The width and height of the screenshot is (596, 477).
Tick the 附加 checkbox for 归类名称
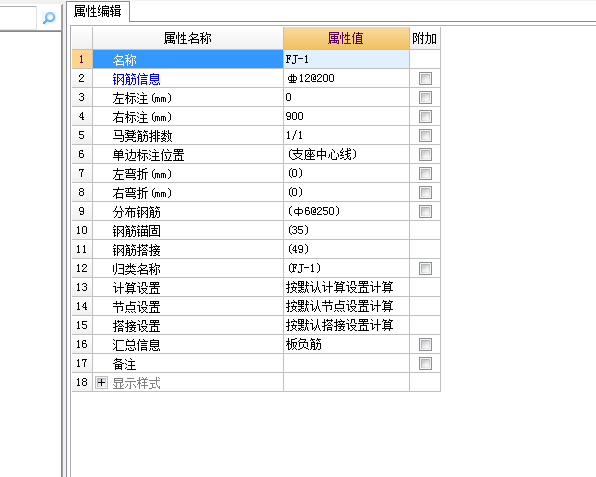coord(425,268)
